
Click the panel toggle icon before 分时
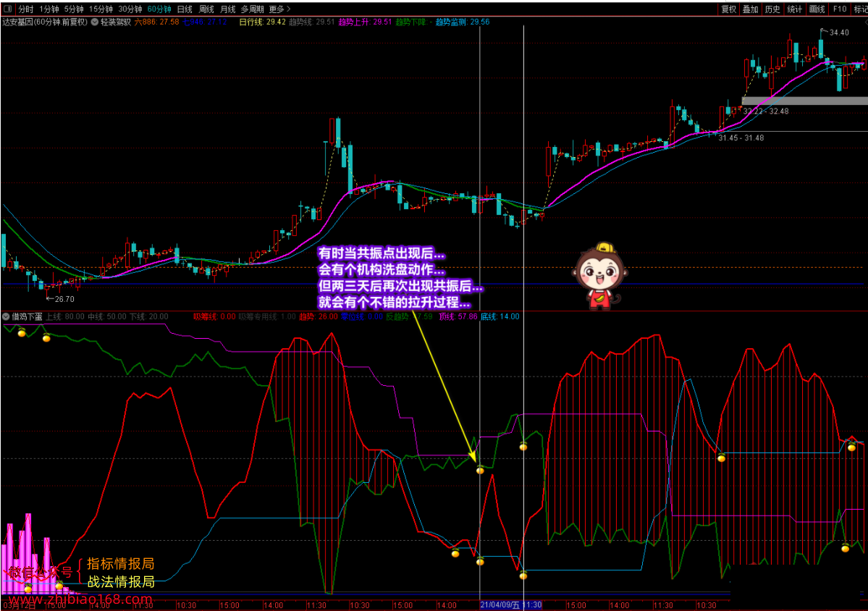click(x=7, y=9)
